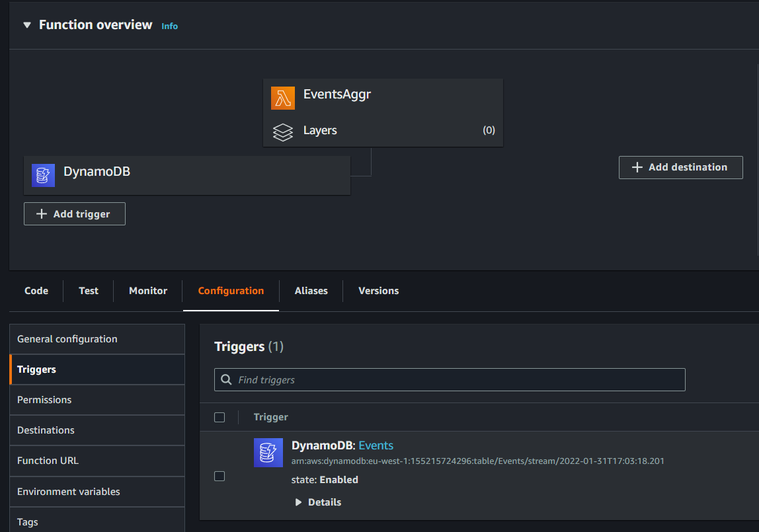Select Permissions in the configuration sidebar
759x532 pixels.
[44, 399]
